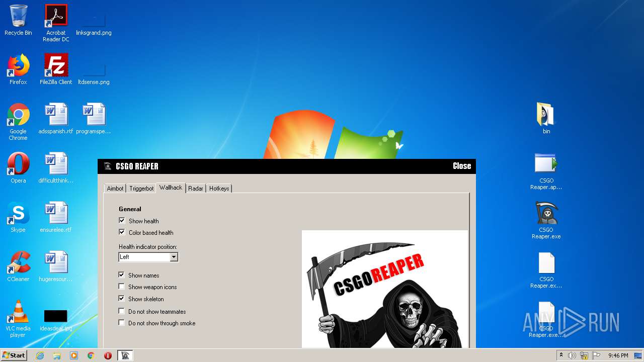The height and width of the screenshot is (362, 644).
Task: Close the CSGO Reaper window
Action: click(462, 166)
